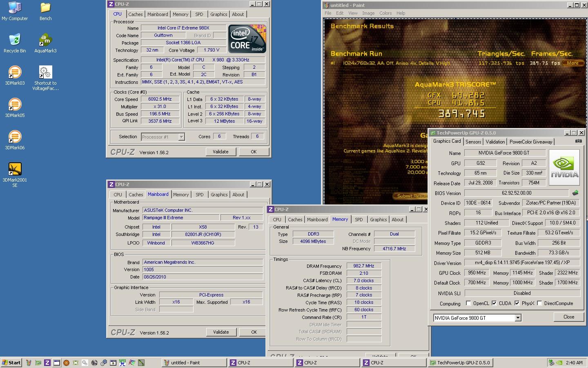Open SPD tab in the Memory CPU-Z window
This screenshot has width=588, height=368.
[x=359, y=220]
